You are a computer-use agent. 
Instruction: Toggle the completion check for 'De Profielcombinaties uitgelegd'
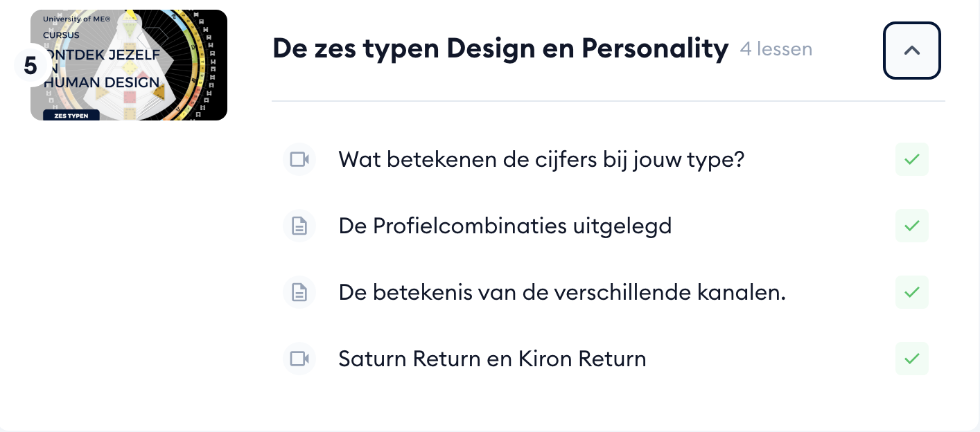point(911,226)
